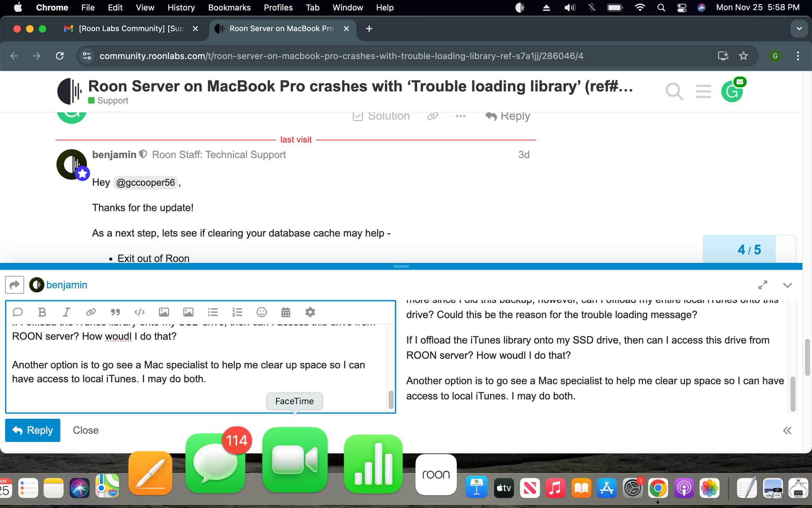The image size is (812, 508).
Task: Expand Chrome tab search dropdown
Action: (x=799, y=29)
